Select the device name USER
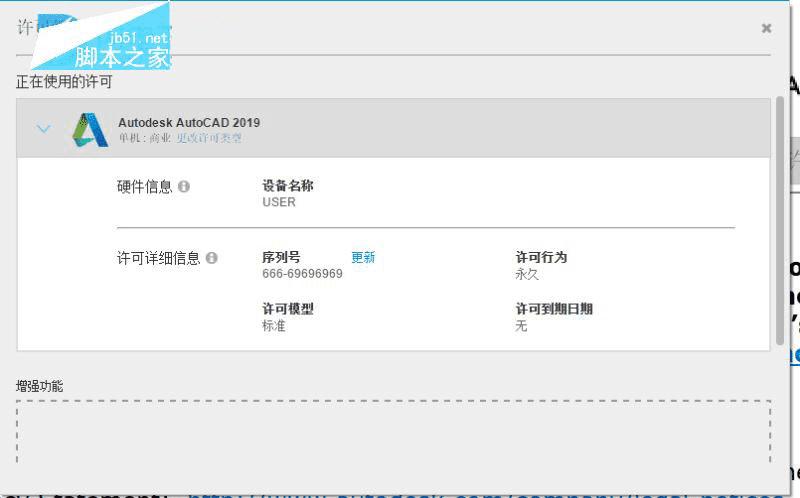This screenshot has height=498, width=800. tap(279, 202)
